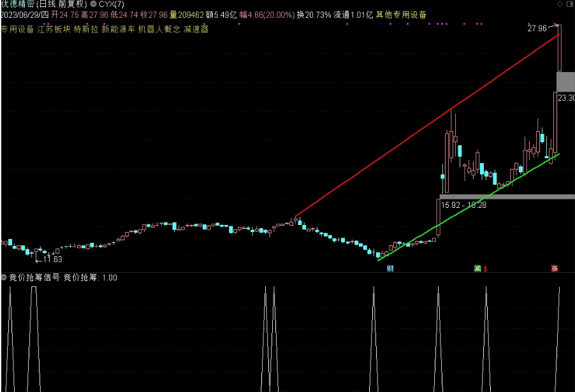Select the red upper trend line
This screenshot has height=392, width=575.
point(427,125)
